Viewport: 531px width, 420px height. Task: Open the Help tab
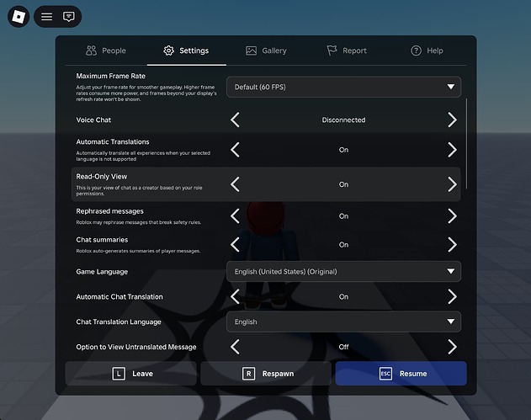tap(427, 51)
